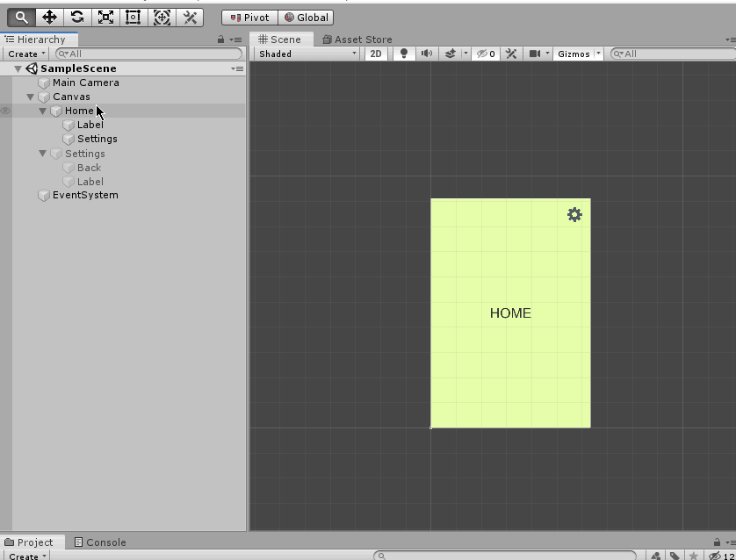736x560 pixels.
Task: Open the Gizmos dropdown arrow
Action: click(x=598, y=54)
